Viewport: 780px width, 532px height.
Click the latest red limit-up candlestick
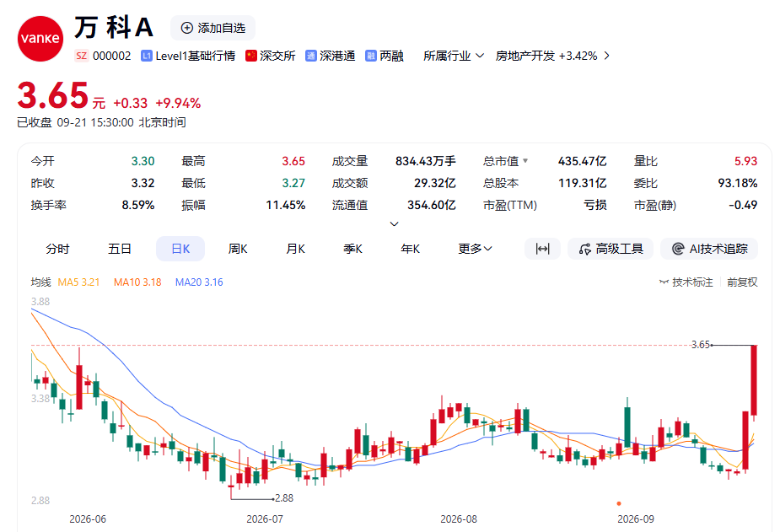tap(754, 380)
